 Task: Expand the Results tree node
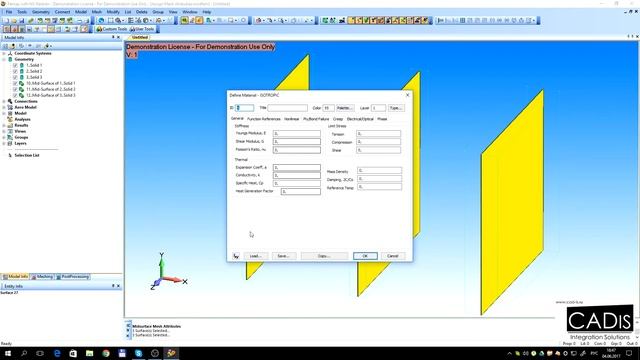[x=4, y=125]
